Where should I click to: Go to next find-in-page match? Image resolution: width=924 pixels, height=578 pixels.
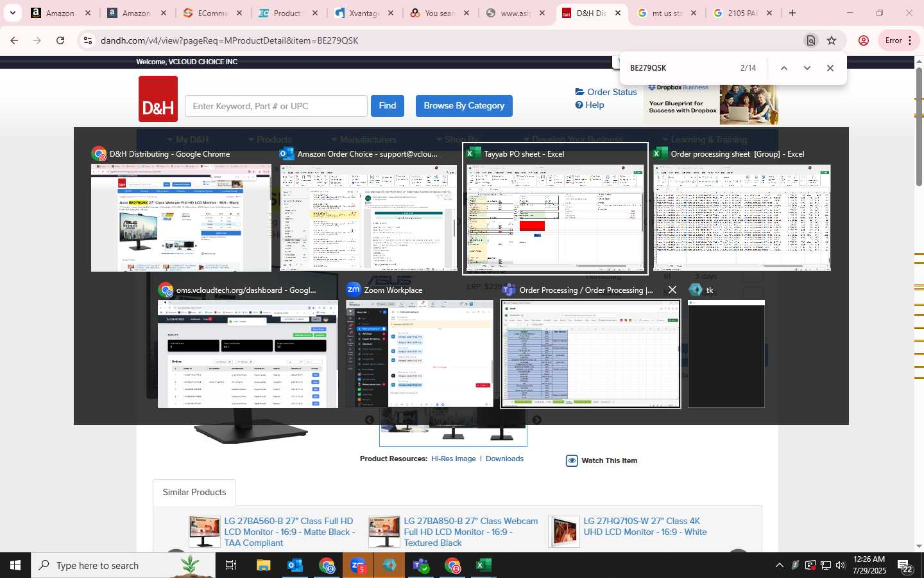click(x=807, y=68)
